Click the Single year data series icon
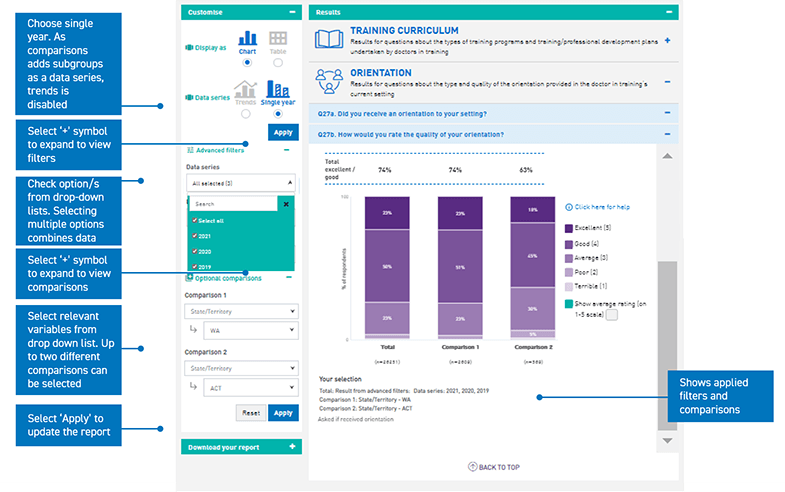785x492 pixels. coord(278,90)
